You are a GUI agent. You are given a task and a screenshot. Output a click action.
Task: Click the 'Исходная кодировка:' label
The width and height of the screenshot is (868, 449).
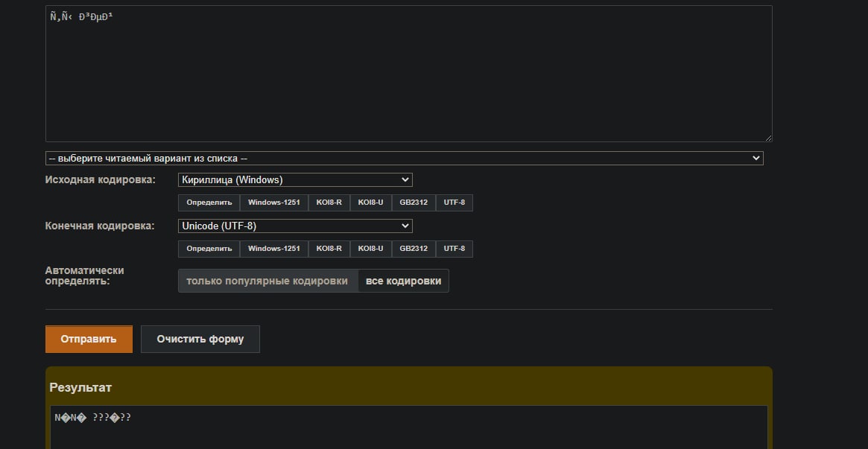point(100,179)
